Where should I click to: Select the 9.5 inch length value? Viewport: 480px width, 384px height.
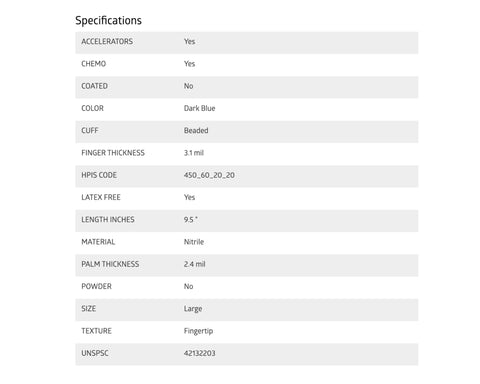click(x=191, y=220)
